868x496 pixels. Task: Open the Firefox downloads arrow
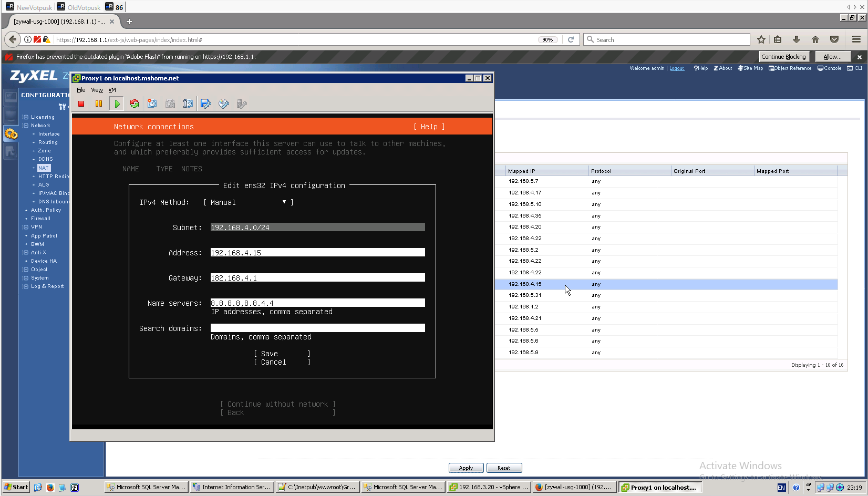click(x=797, y=39)
